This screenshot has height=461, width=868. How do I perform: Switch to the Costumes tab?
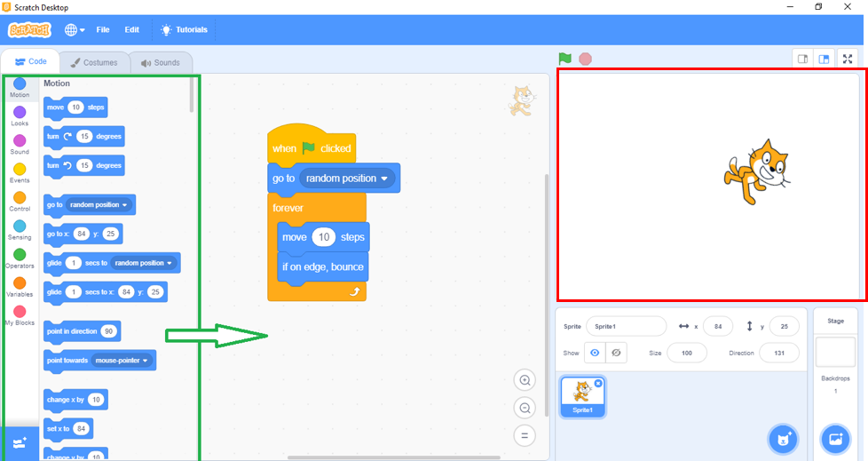point(94,62)
